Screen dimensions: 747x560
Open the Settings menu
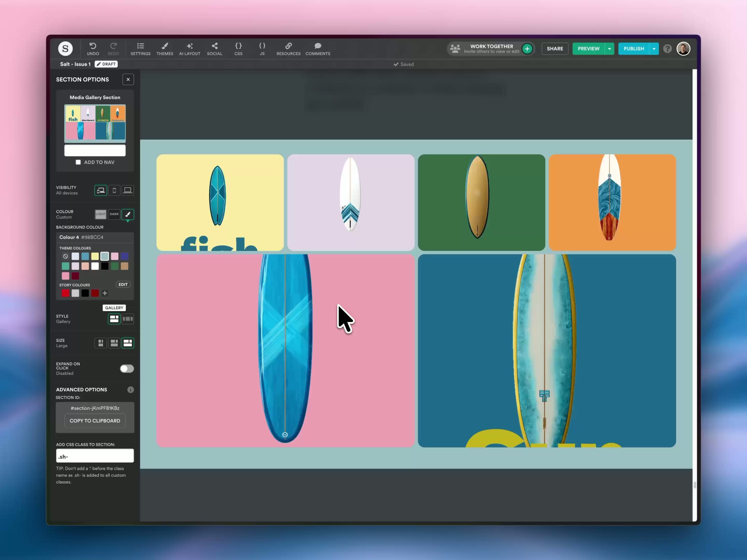point(141,48)
